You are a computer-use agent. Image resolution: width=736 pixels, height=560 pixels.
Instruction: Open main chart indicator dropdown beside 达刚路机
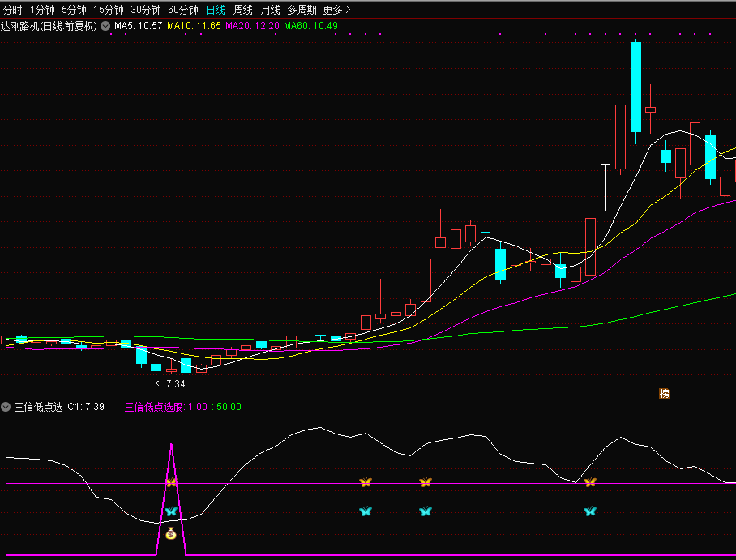tap(105, 26)
